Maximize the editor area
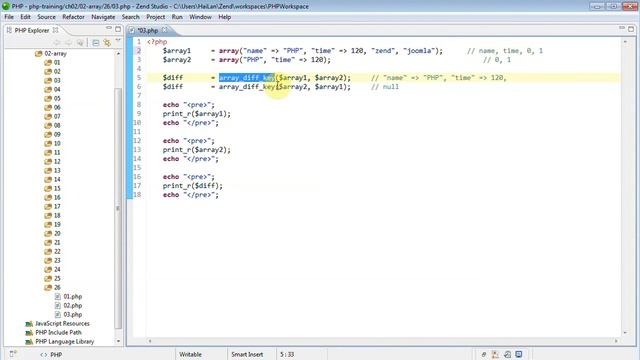Screen dimensions: 640x360 coord(631,29)
